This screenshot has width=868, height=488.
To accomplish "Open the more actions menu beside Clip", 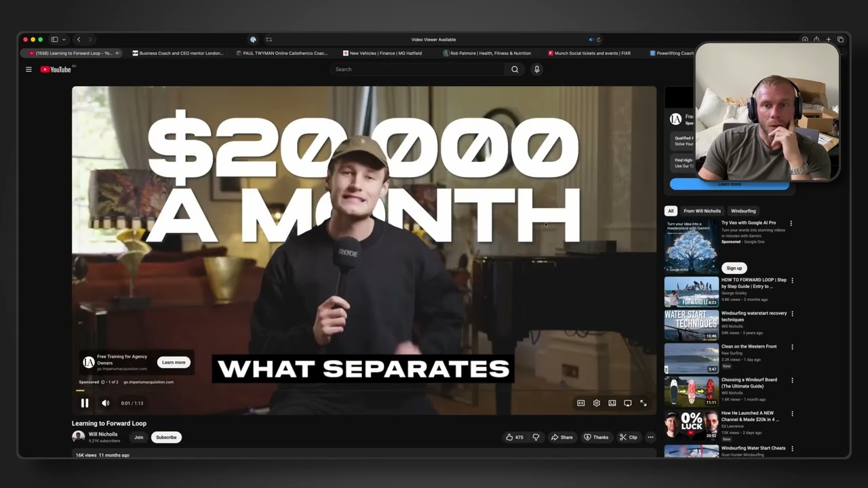I will click(650, 437).
